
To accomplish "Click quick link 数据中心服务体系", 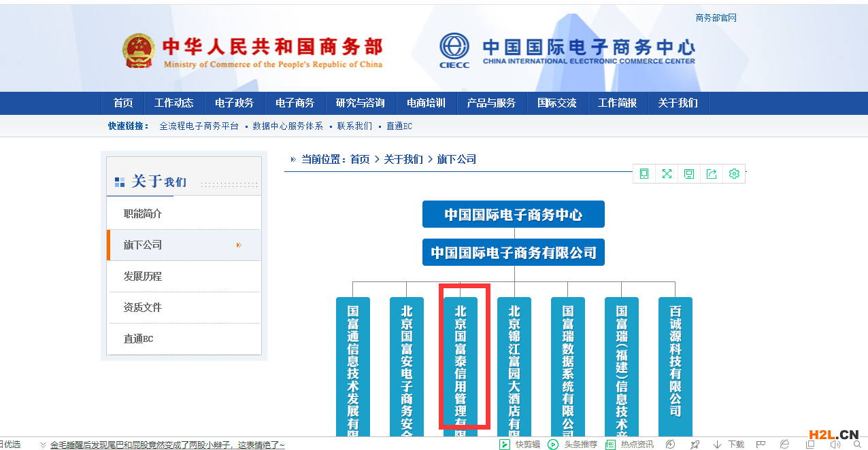I will pyautogui.click(x=288, y=126).
